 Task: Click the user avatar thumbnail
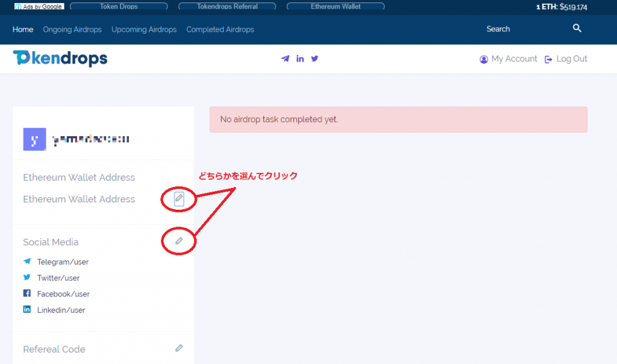[x=34, y=139]
